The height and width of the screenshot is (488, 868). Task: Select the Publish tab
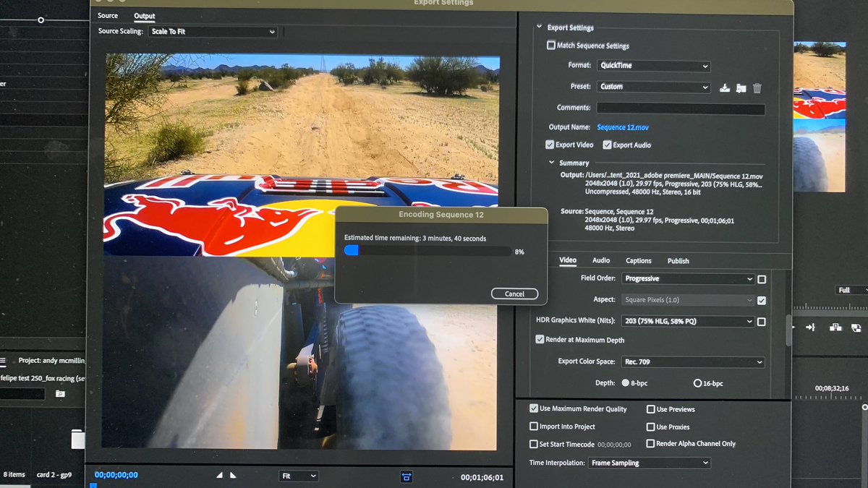678,261
